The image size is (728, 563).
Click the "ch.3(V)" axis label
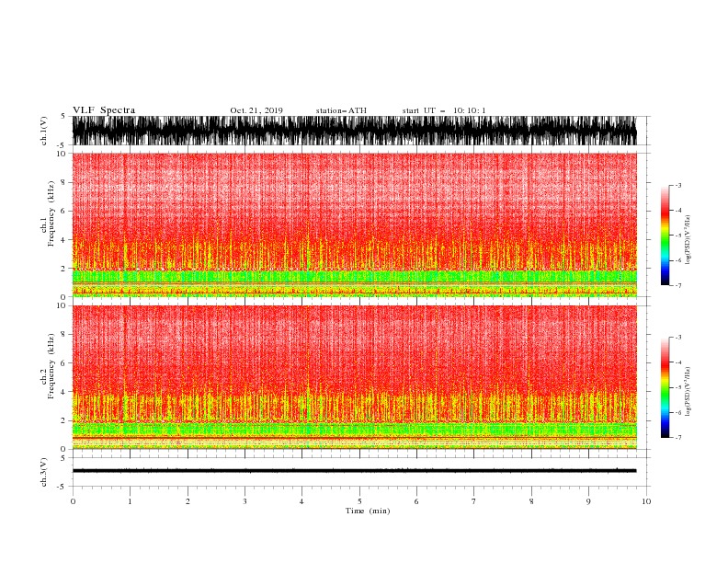(44, 472)
